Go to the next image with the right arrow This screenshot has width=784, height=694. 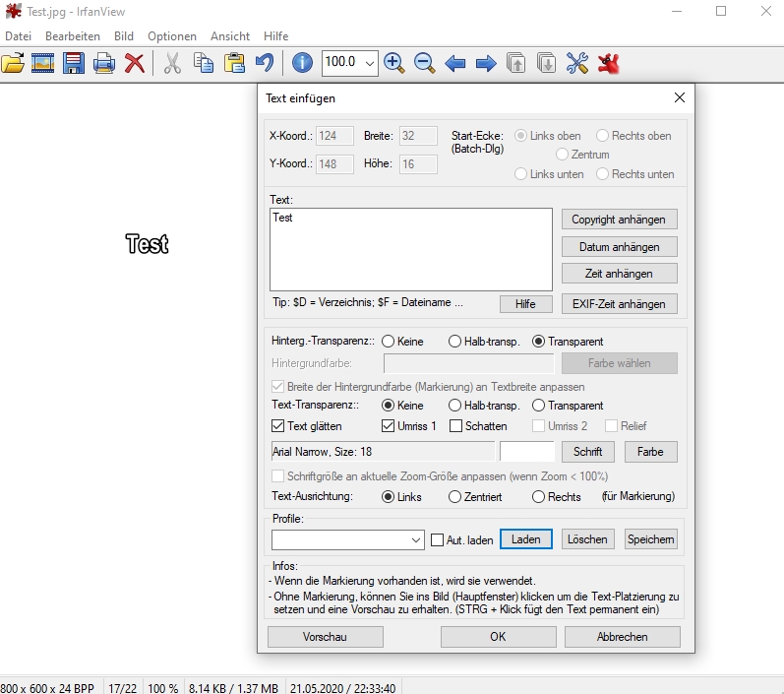pyautogui.click(x=486, y=64)
